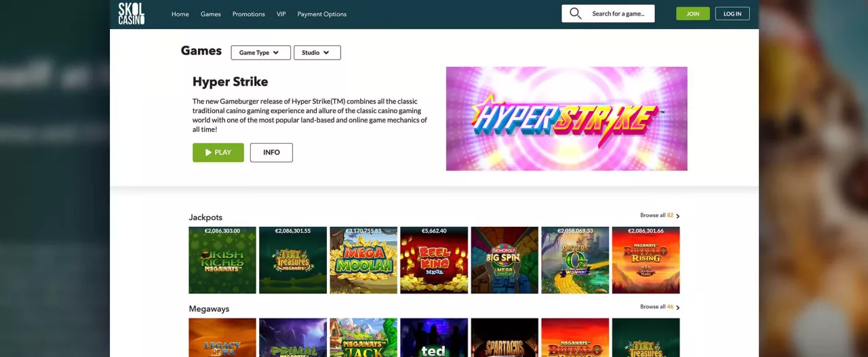The height and width of the screenshot is (357, 868).
Task: Click the green JOIN button
Action: (693, 14)
